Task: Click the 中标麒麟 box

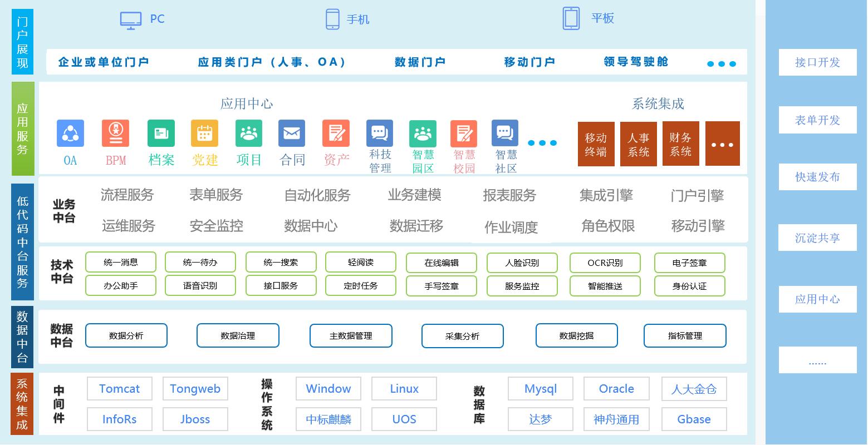Action: coord(328,419)
